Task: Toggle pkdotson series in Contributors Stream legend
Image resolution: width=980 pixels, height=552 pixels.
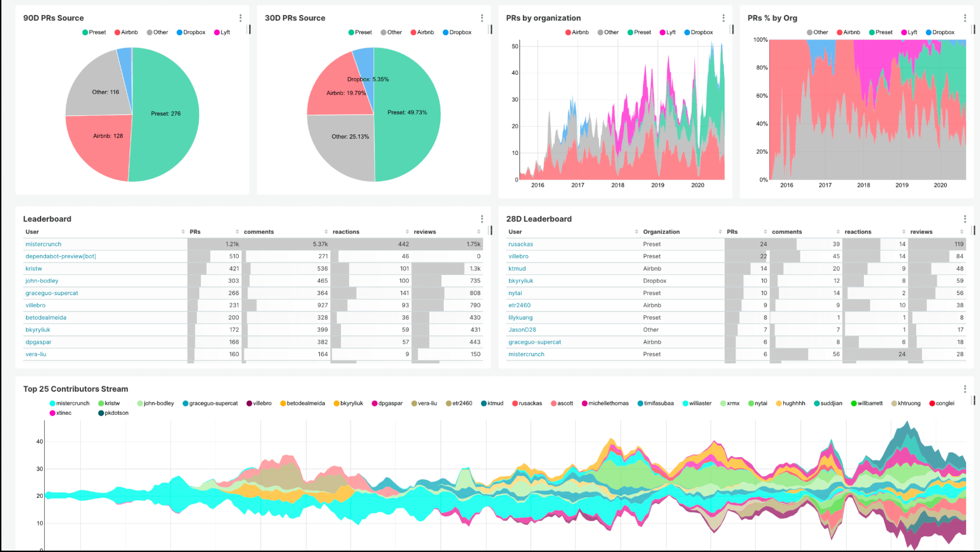Action: [113, 413]
